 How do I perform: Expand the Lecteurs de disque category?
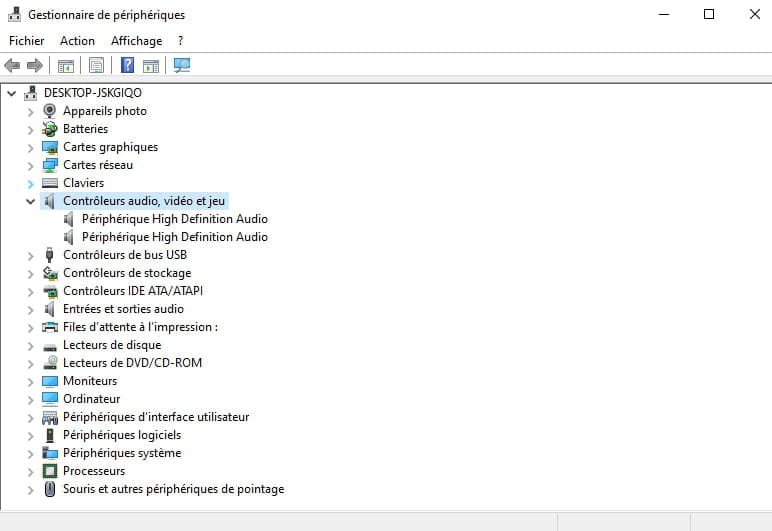coord(31,346)
